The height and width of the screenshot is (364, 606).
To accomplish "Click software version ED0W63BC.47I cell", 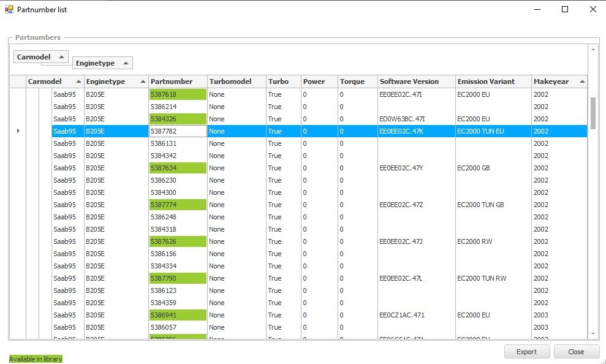I will (416, 119).
